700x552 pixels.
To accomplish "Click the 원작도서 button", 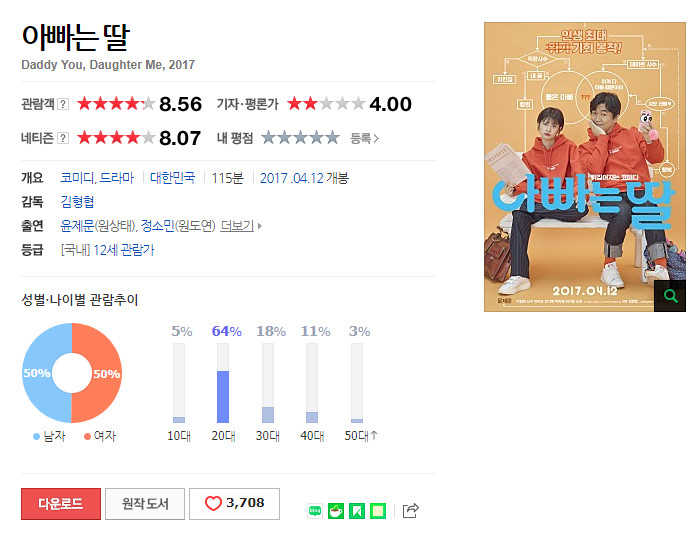I will (145, 504).
